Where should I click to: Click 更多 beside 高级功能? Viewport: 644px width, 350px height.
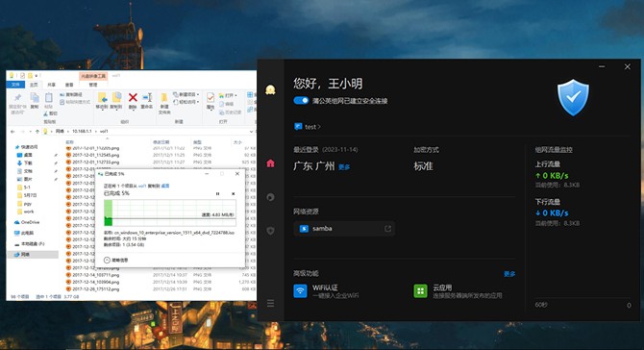pyautogui.click(x=509, y=274)
